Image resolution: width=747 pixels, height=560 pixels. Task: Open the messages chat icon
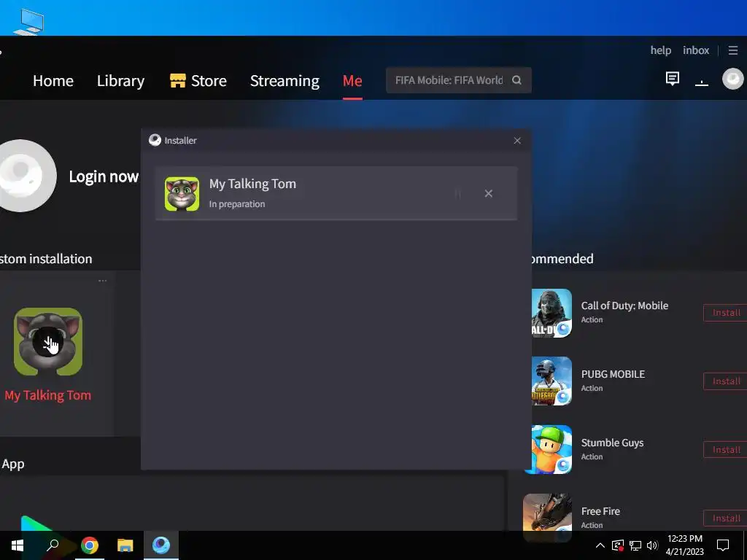[672, 79]
